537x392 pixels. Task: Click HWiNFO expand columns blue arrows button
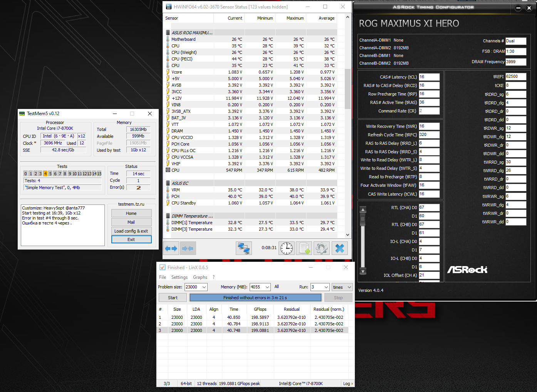tap(171, 248)
